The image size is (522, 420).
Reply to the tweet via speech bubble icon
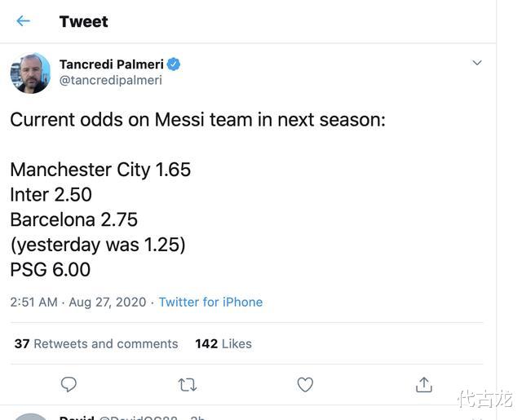coord(69,384)
